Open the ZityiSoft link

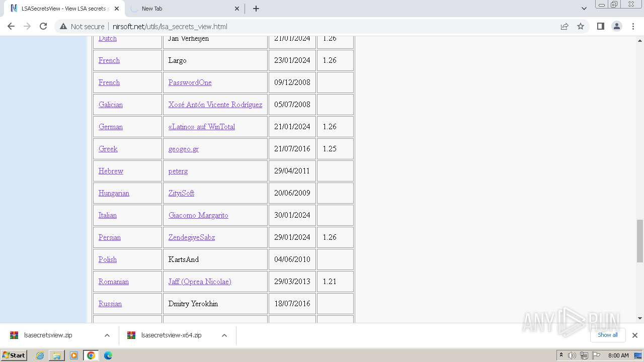(181, 193)
